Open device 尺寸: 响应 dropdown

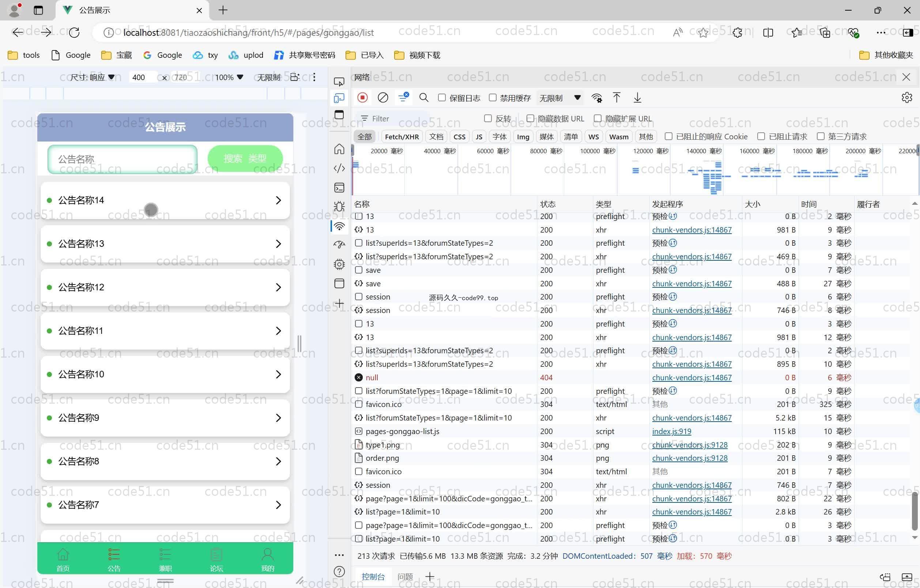tap(92, 77)
